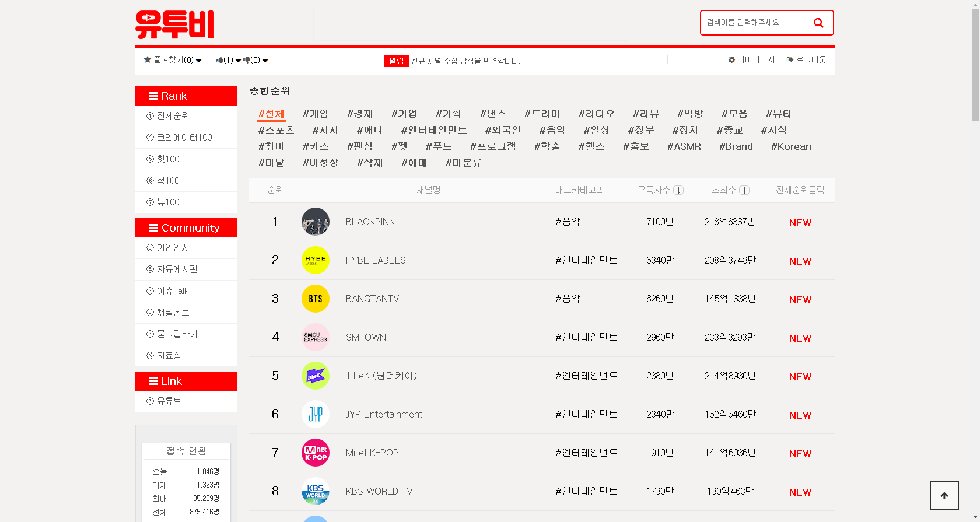
Task: Select the #전체 category tab
Action: click(x=271, y=114)
